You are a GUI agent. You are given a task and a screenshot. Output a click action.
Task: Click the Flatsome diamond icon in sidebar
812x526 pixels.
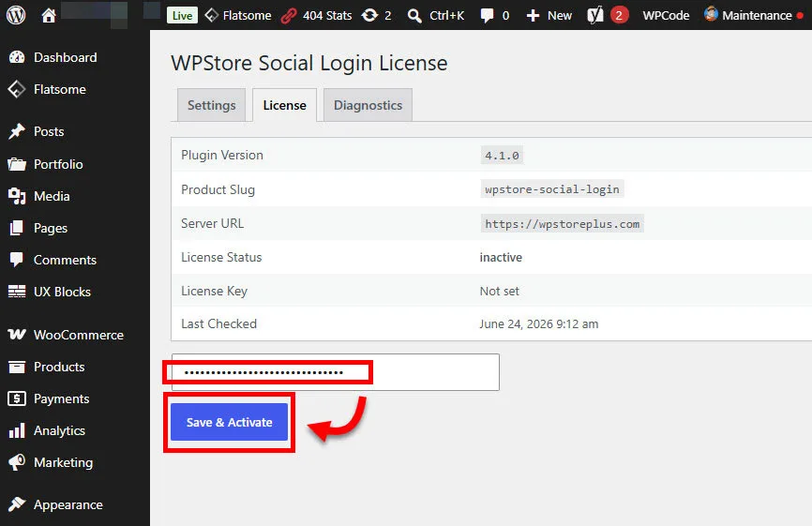point(17,89)
